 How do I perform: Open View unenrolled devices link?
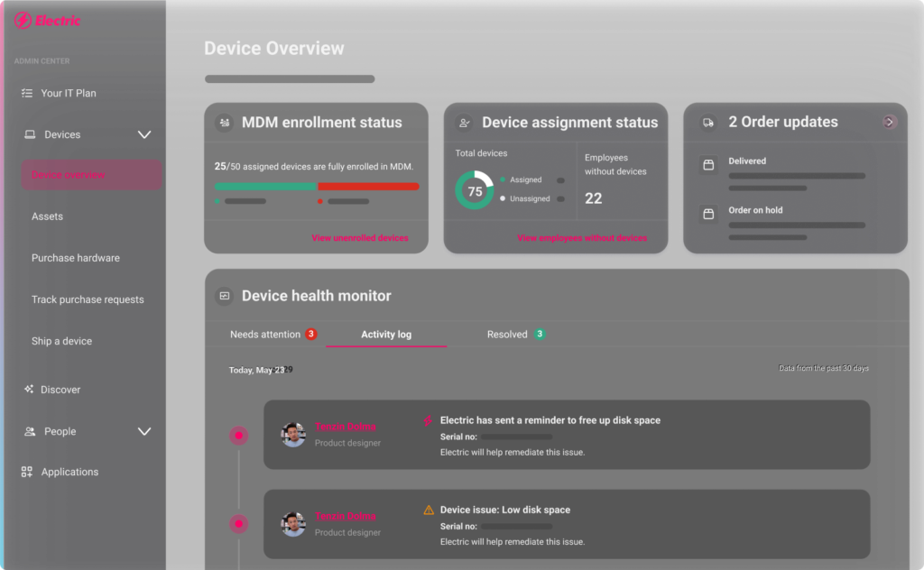tap(360, 238)
